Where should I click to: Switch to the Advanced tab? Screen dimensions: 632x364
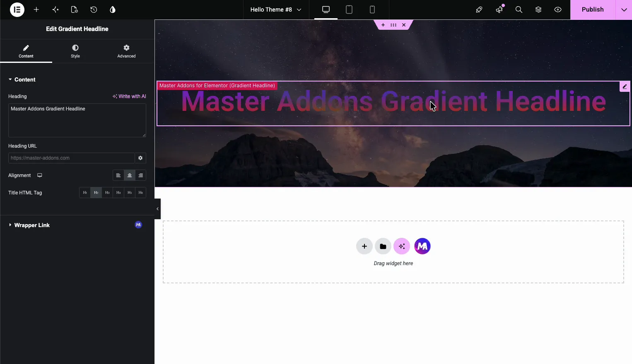click(x=126, y=51)
